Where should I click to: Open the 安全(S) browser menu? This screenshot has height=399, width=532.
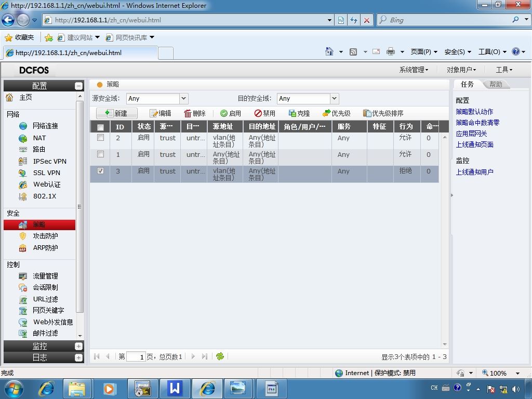(458, 52)
